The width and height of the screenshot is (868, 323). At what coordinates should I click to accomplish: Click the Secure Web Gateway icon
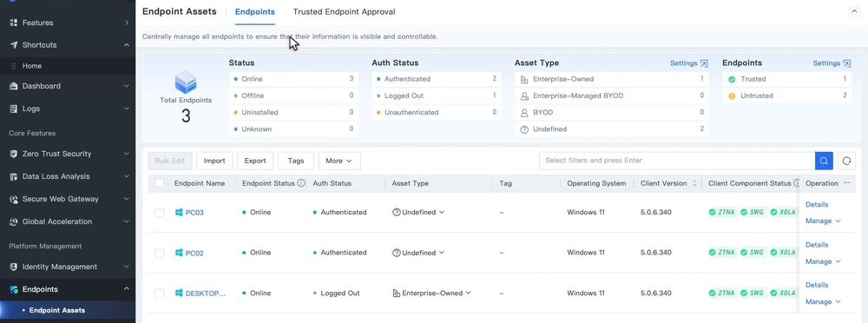point(14,199)
